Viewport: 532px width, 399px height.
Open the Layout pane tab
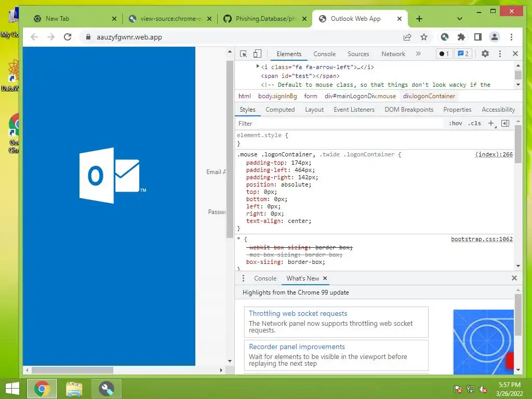pyautogui.click(x=314, y=110)
